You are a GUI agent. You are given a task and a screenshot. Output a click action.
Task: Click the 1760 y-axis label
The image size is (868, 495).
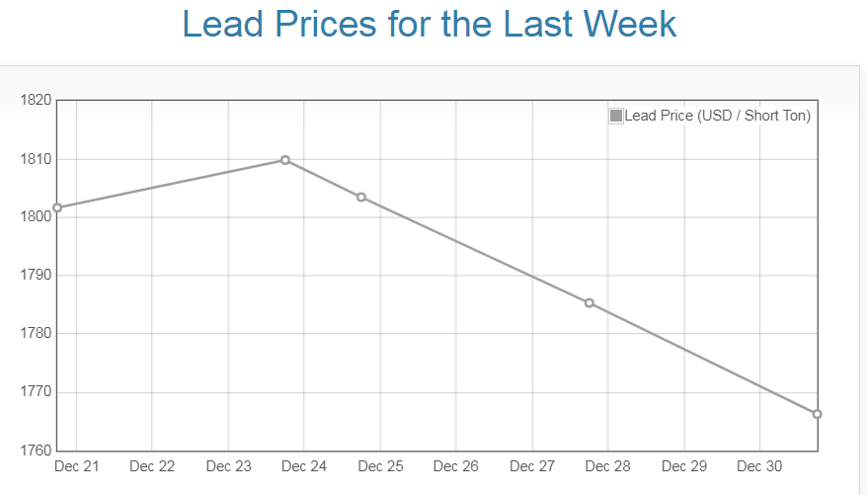[36, 452]
